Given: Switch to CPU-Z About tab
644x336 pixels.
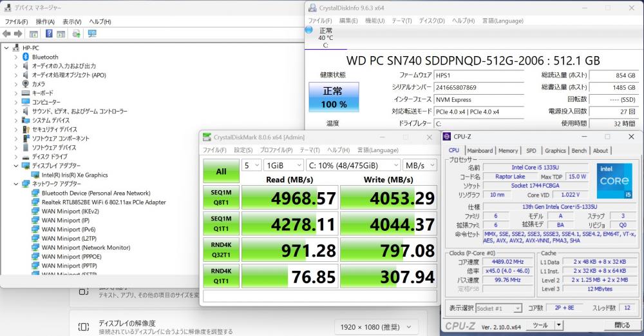Looking at the screenshot, I should click(600, 150).
